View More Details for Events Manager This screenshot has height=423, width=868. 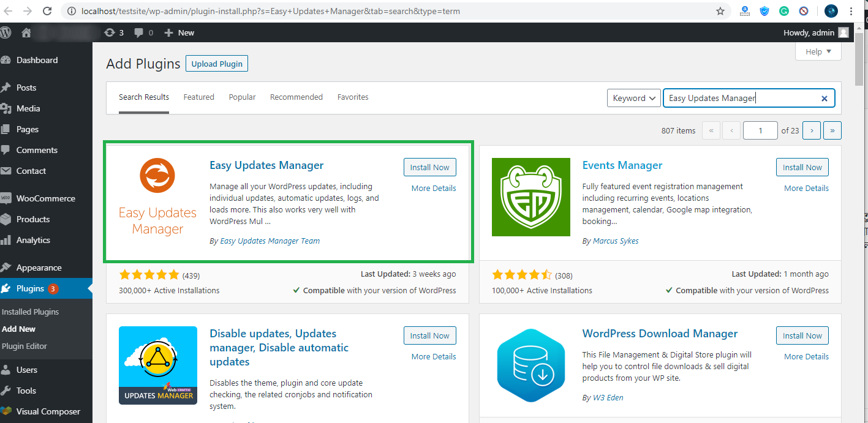(806, 188)
